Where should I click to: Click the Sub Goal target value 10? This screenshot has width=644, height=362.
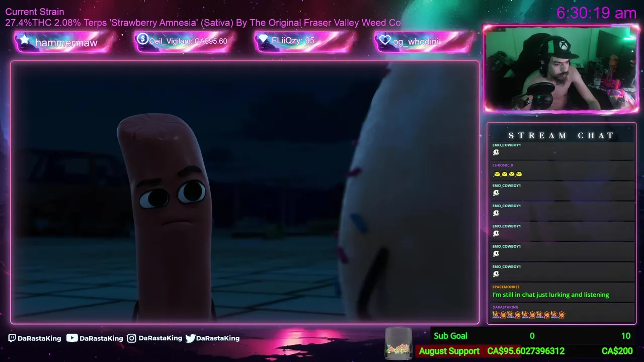click(x=625, y=336)
